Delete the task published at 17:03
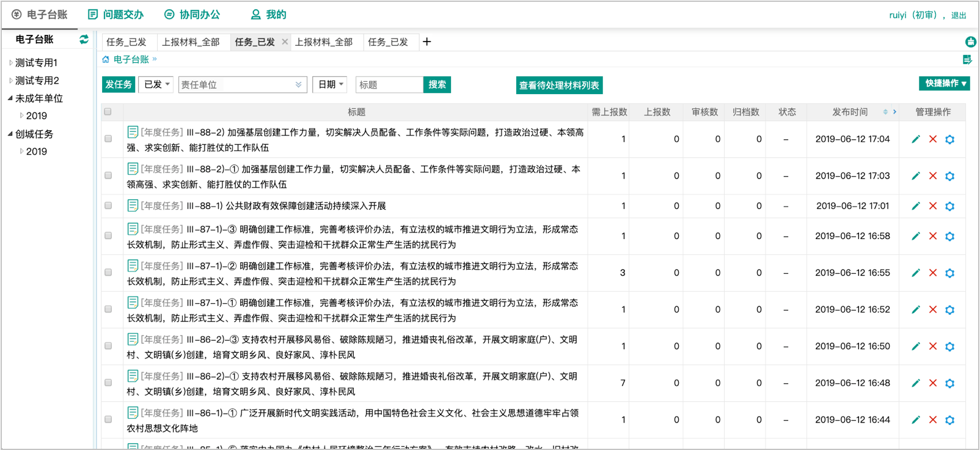 [x=932, y=176]
